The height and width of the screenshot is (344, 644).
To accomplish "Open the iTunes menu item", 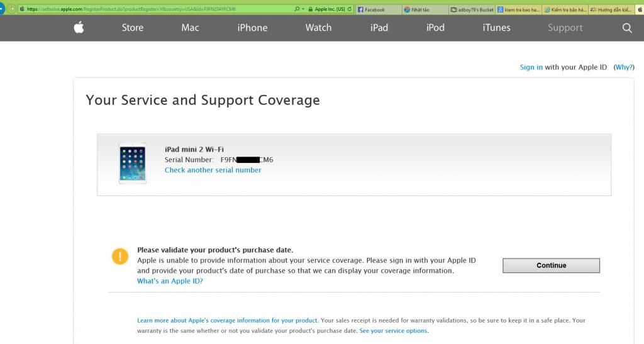I will click(x=496, y=28).
